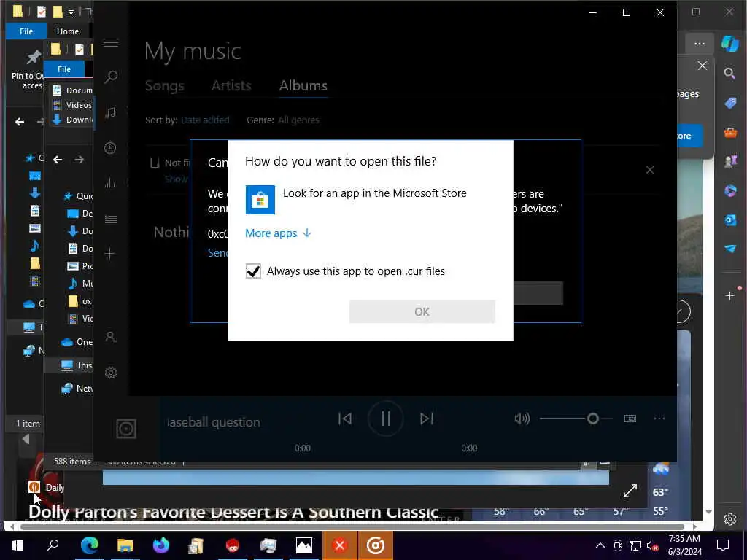The width and height of the screenshot is (747, 560).
Task: Confirm with the OK button
Action: click(x=422, y=311)
